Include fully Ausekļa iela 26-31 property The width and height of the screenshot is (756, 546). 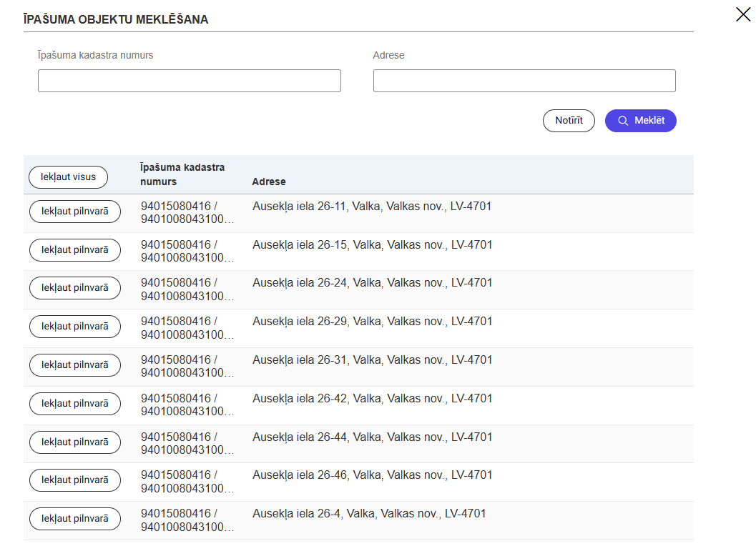[75, 365]
